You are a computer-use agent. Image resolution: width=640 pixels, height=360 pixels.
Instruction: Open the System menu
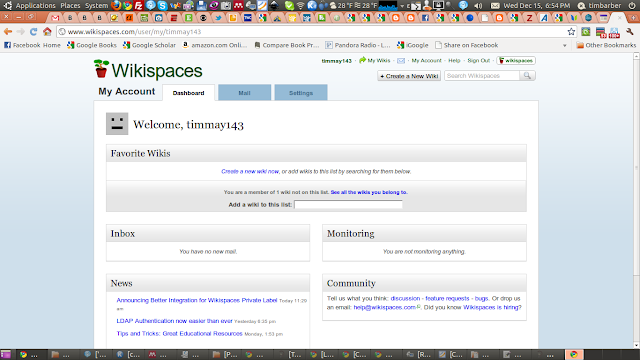(x=96, y=6)
